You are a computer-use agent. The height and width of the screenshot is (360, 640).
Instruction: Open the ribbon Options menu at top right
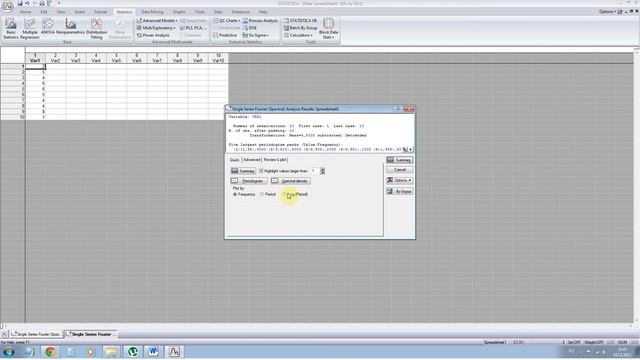[x=607, y=11]
